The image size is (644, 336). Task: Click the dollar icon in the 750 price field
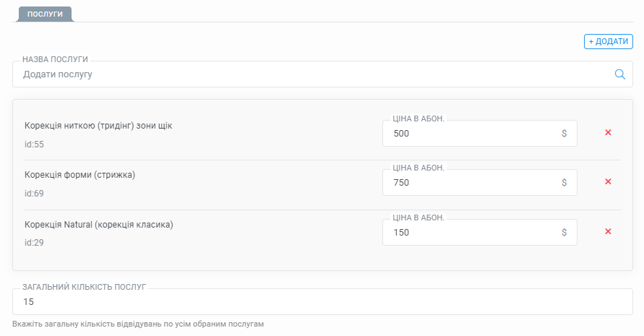click(564, 183)
